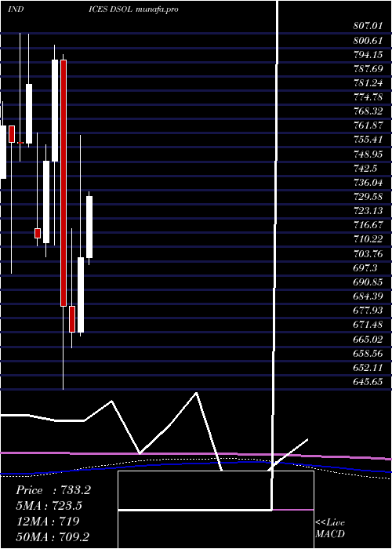The width and height of the screenshot is (392, 549).
Task: Click the 671.48 price level label
Action: (x=368, y=325)
